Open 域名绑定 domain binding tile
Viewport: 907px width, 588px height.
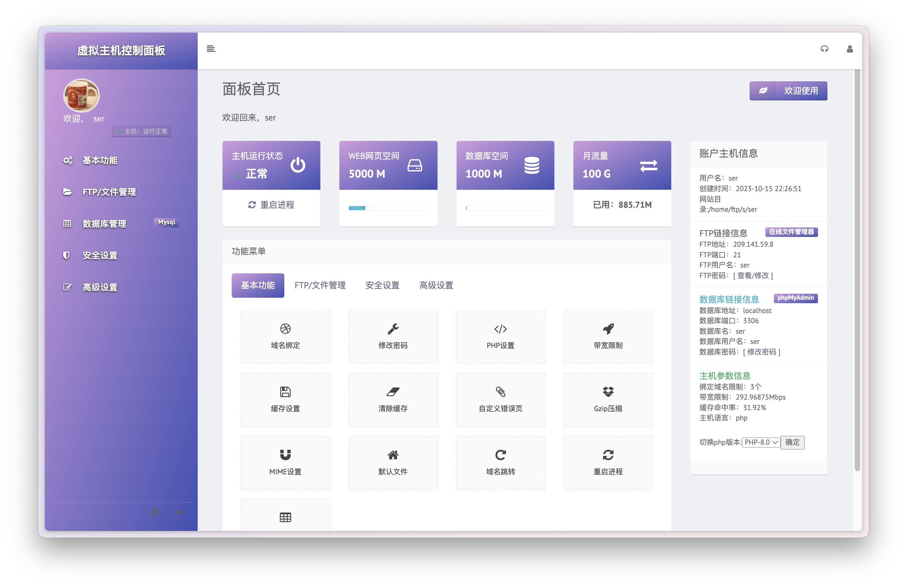coord(285,337)
